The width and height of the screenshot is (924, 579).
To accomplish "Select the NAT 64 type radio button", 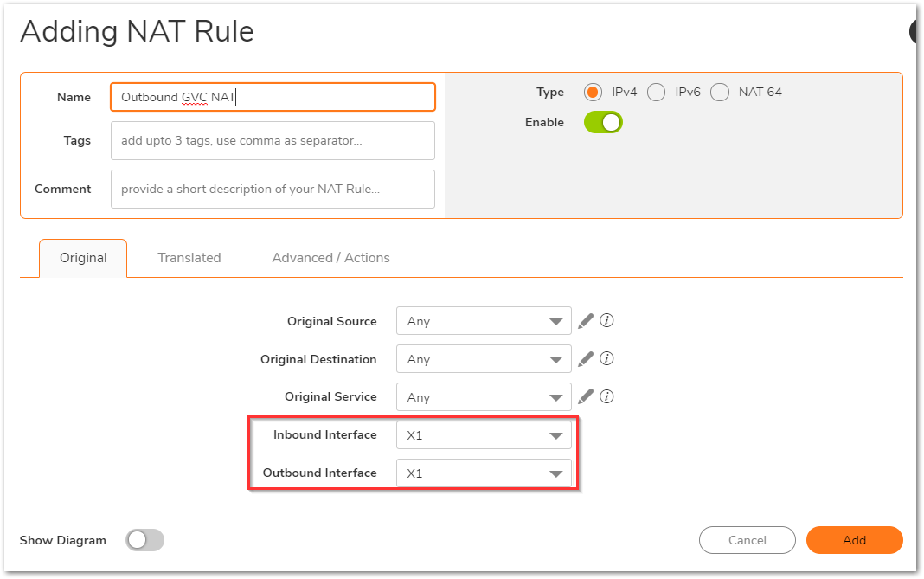I will [720, 92].
